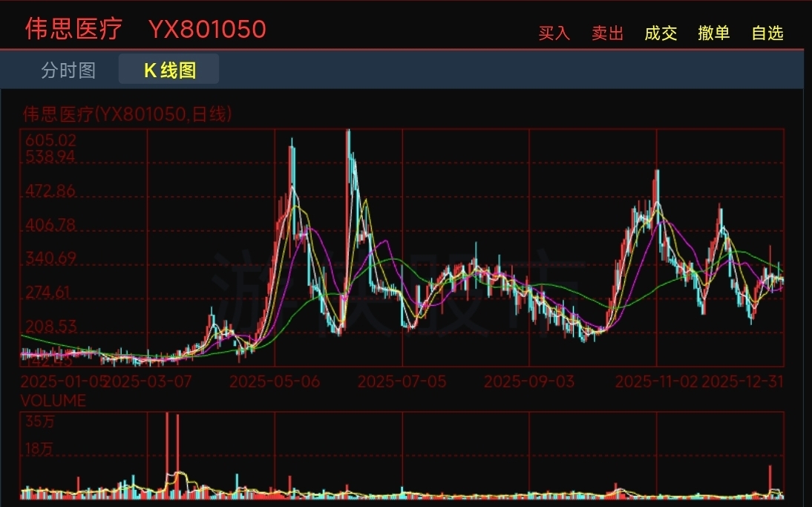Add stock via the 自选 button
Image resolution: width=812 pixels, height=507 pixels.
tap(767, 33)
